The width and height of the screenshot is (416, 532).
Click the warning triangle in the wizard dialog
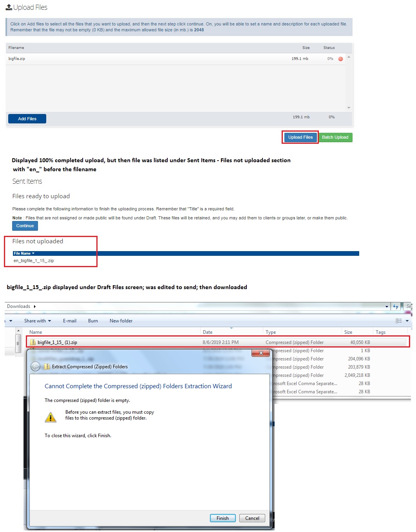[50, 416]
